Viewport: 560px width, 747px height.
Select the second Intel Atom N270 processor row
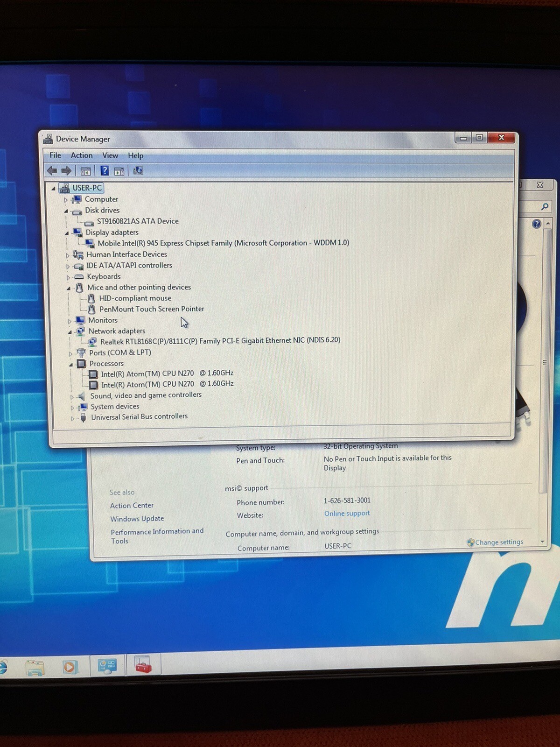pos(167,384)
